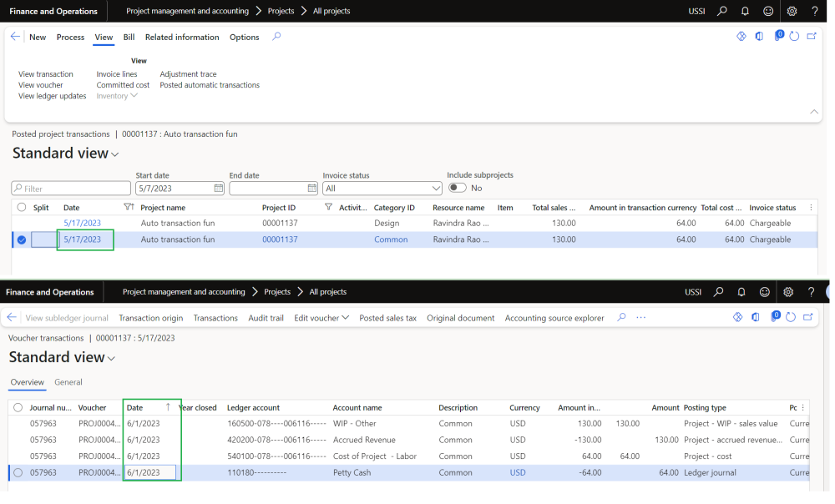This screenshot has height=504, width=835.
Task: Select all rows checkbox in posted transactions grid
Action: 22,208
